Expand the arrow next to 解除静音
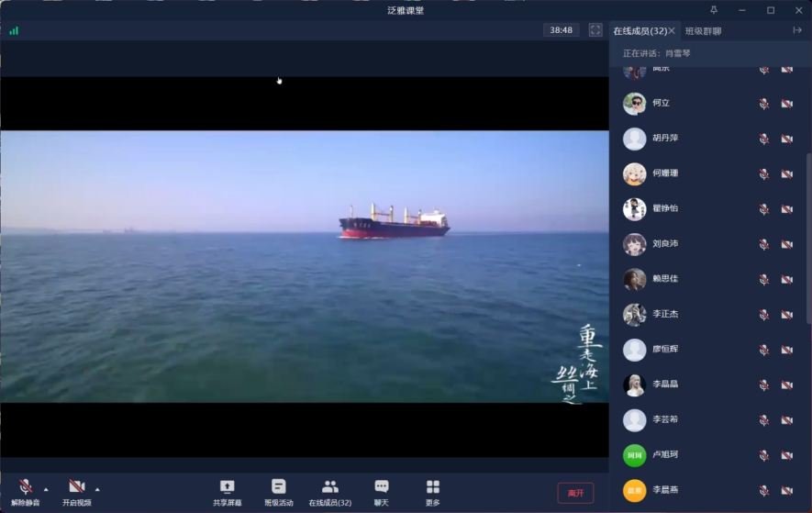The width and height of the screenshot is (812, 513). point(46,489)
